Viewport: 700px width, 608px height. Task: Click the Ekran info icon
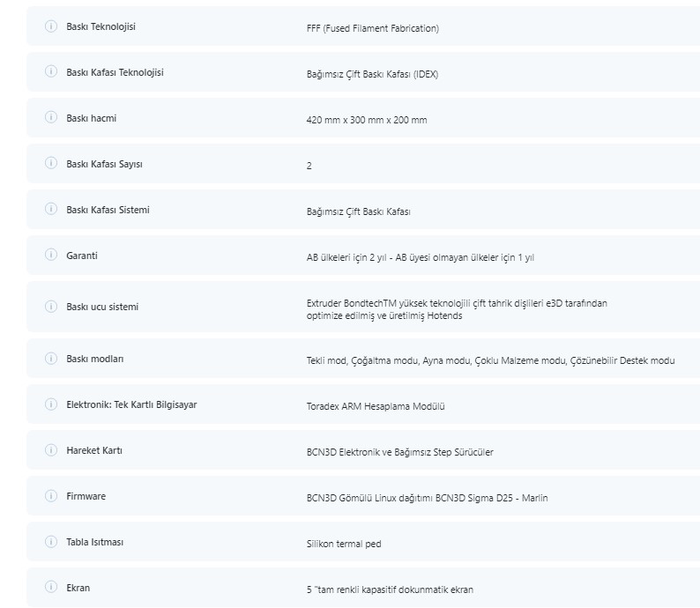[50, 588]
